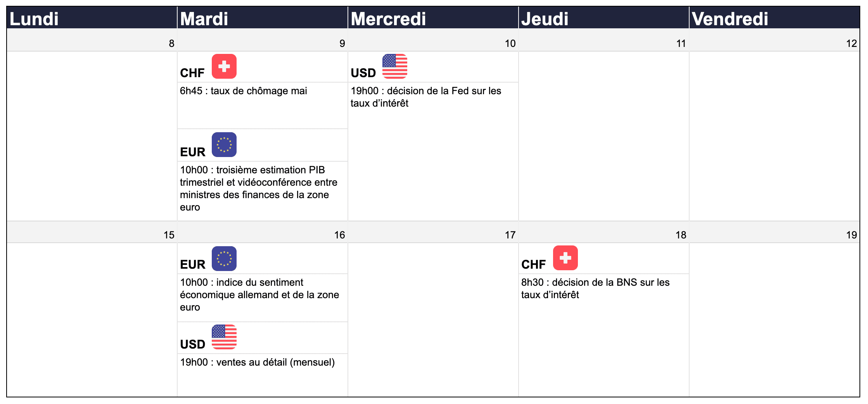Open the troisième estimation PIB trimestriel event
The height and width of the screenshot is (404, 868).
(259, 188)
